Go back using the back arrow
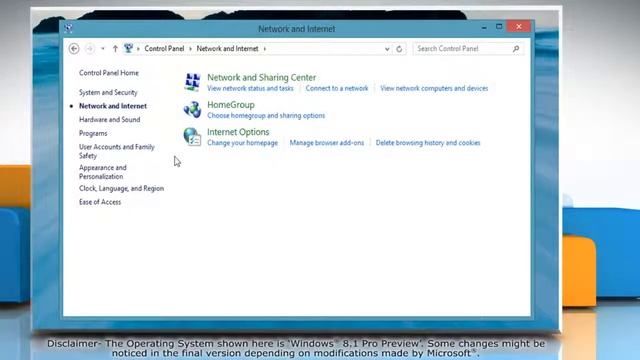 pyautogui.click(x=74, y=49)
